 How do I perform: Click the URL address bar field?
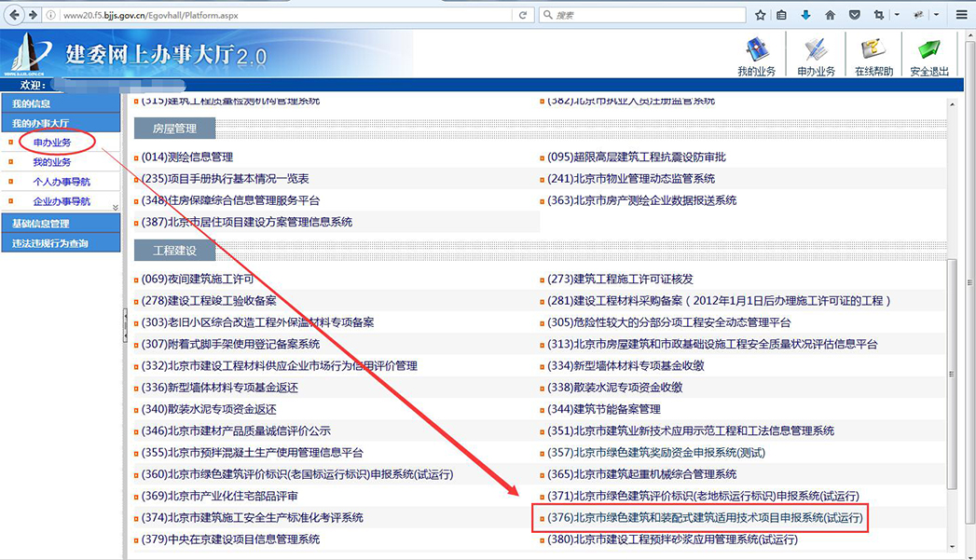285,15
